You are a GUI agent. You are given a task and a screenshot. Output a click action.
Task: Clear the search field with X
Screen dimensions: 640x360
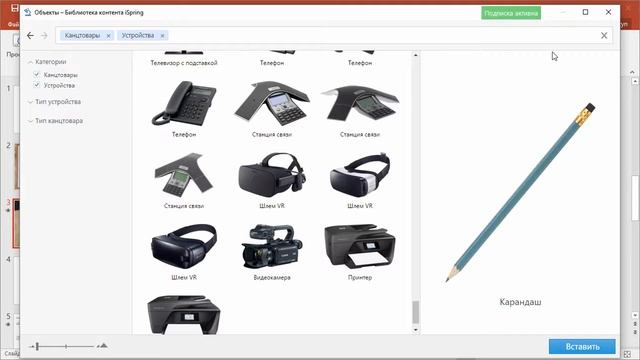coord(604,36)
